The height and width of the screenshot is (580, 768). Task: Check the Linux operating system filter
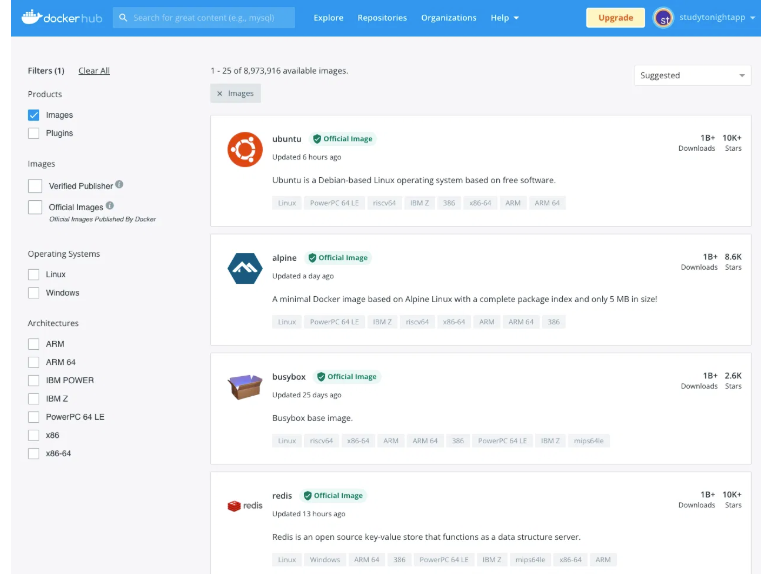click(34, 274)
